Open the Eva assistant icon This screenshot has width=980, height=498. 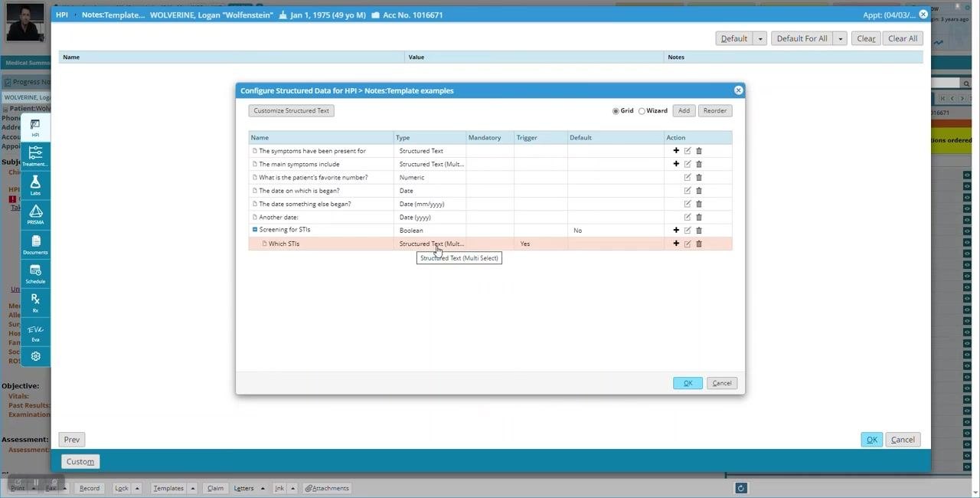35,333
